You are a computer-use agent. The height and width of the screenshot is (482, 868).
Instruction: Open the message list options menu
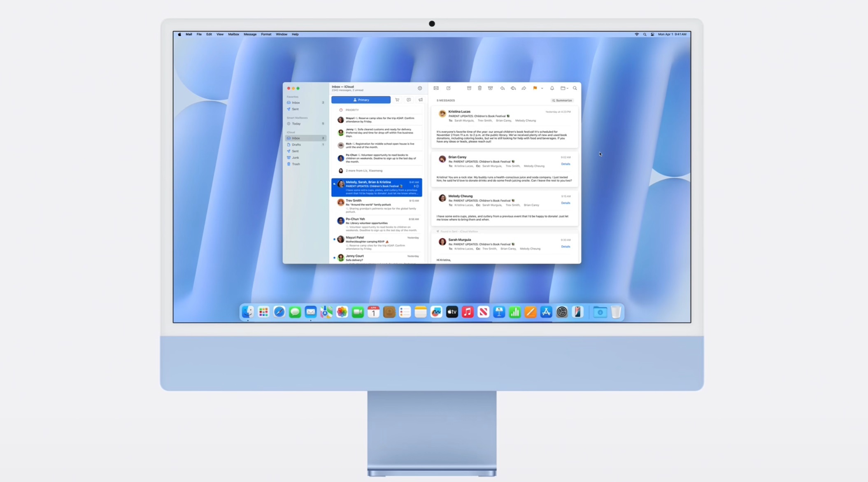pos(420,88)
